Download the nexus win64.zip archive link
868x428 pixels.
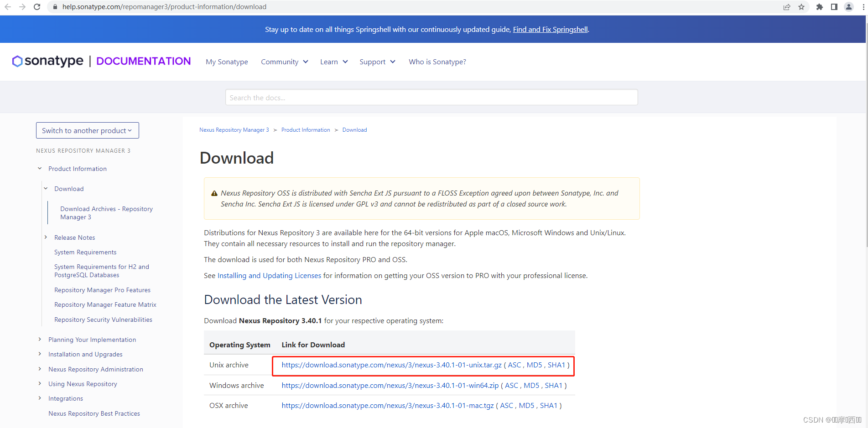390,386
